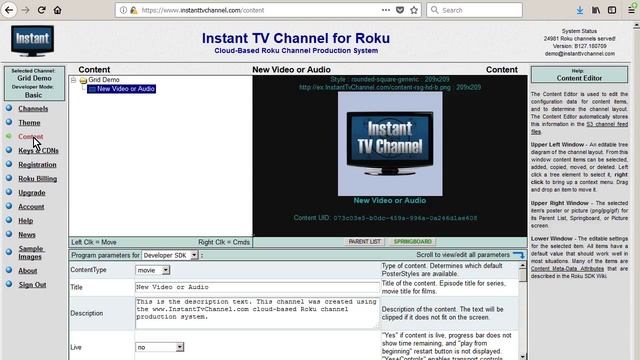
Task: Open the Registration link
Action: 37,164
